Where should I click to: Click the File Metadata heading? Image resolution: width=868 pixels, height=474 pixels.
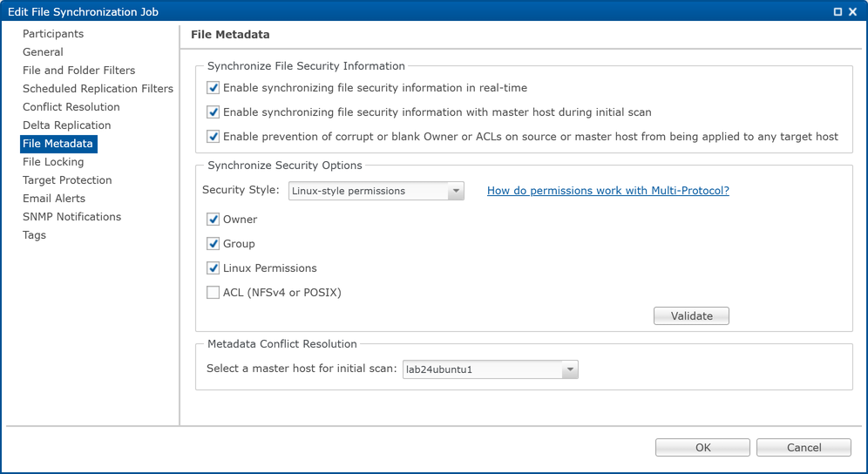tap(230, 34)
